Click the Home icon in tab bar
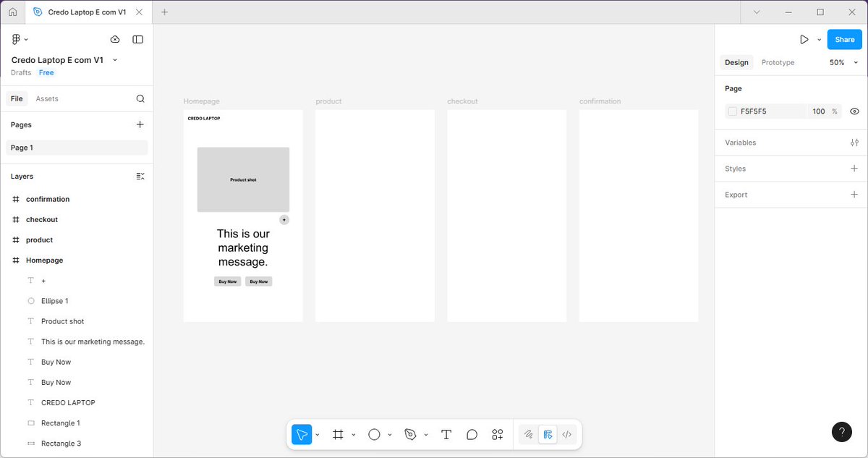 [x=12, y=12]
